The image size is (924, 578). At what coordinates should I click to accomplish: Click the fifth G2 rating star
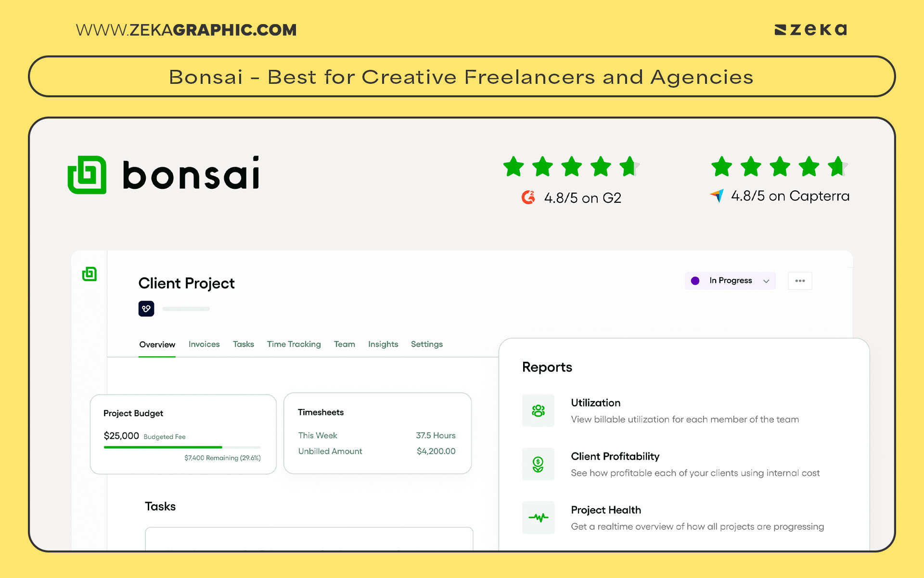(629, 167)
